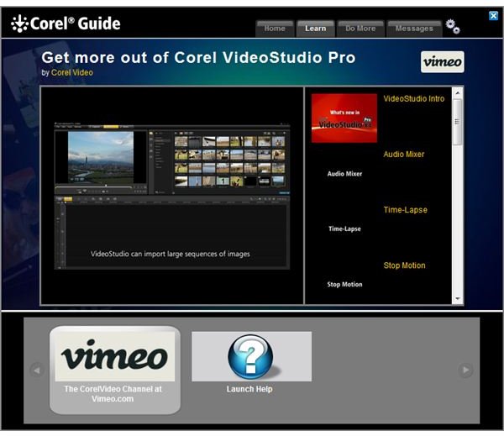
Task: Click the video list scrollbar down arrow
Action: tap(458, 299)
